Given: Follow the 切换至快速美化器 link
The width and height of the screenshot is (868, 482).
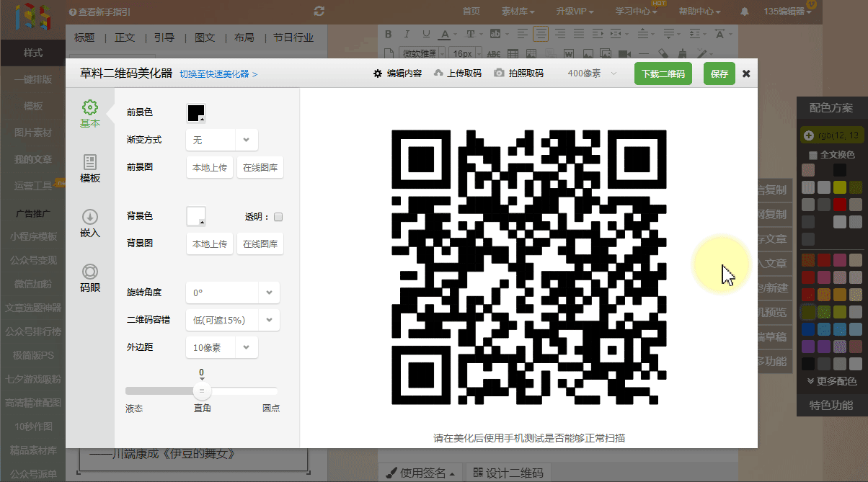Looking at the screenshot, I should pos(218,74).
